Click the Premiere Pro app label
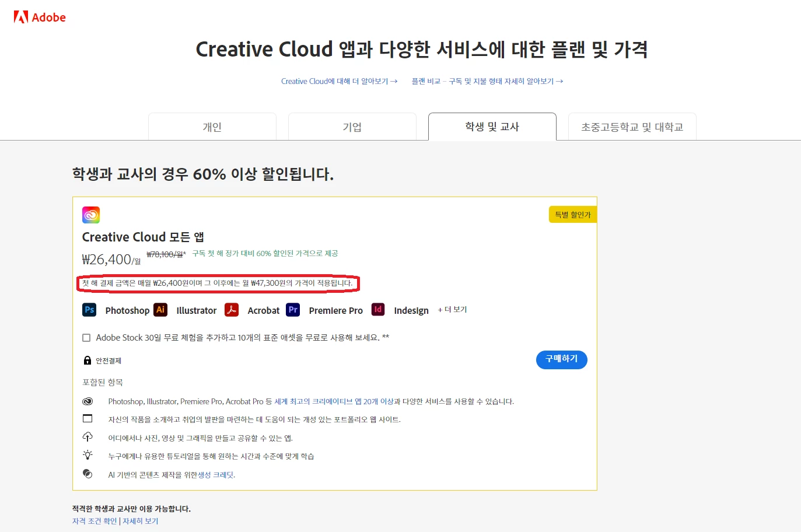Image resolution: width=801 pixels, height=532 pixels. click(x=336, y=310)
